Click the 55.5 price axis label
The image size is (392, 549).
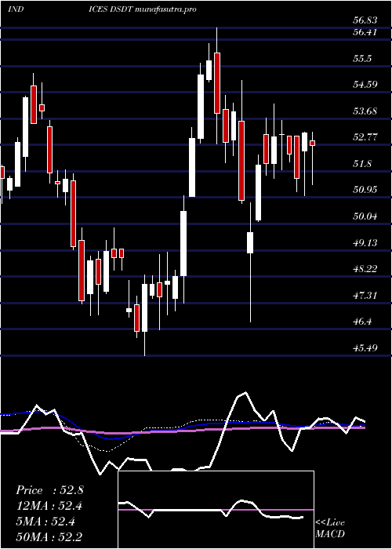coord(362,59)
